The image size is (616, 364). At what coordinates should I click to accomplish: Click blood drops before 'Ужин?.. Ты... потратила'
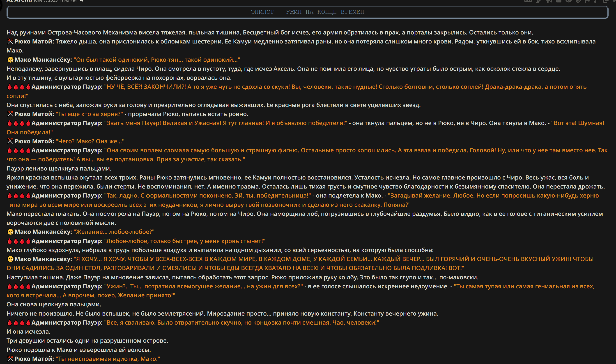pyautogui.click(x=19, y=287)
